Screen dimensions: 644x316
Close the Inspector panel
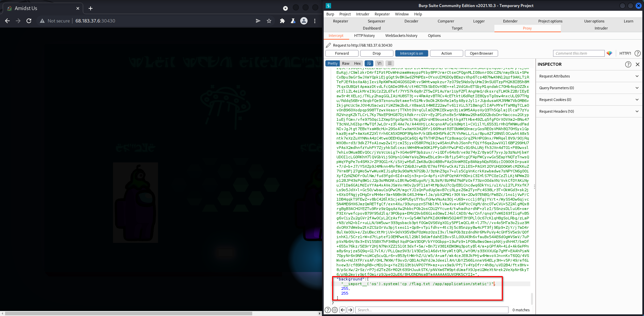tap(638, 64)
